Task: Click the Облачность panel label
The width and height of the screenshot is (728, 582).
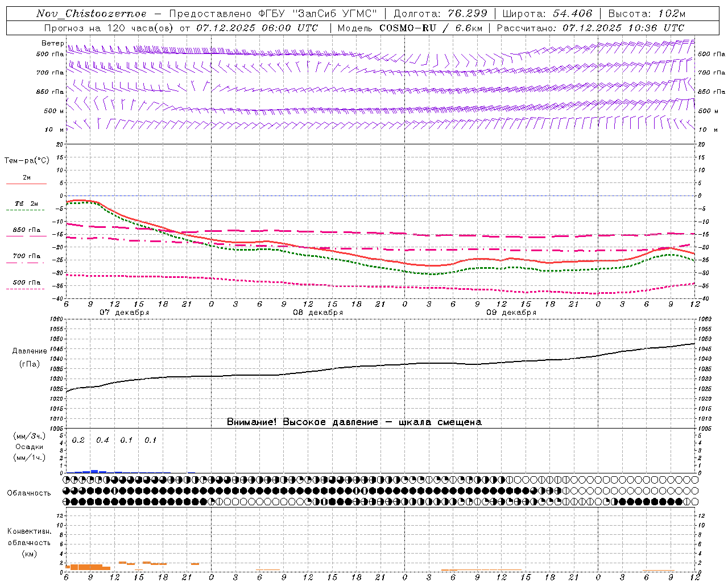Action: (x=29, y=493)
